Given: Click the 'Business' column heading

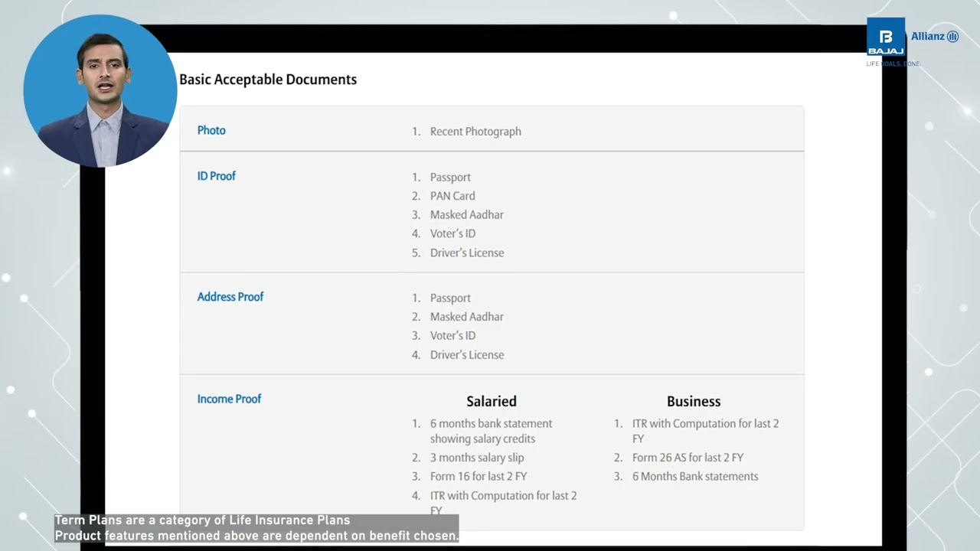Looking at the screenshot, I should (694, 401).
